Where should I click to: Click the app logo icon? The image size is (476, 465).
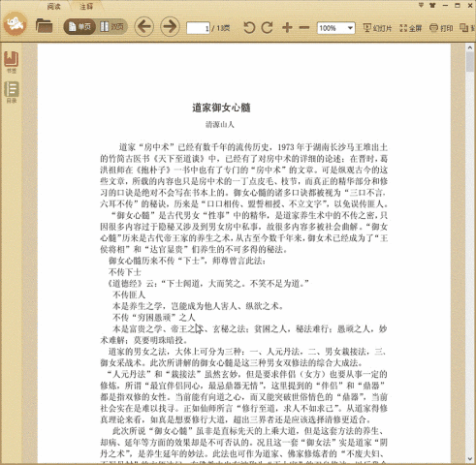click(16, 24)
